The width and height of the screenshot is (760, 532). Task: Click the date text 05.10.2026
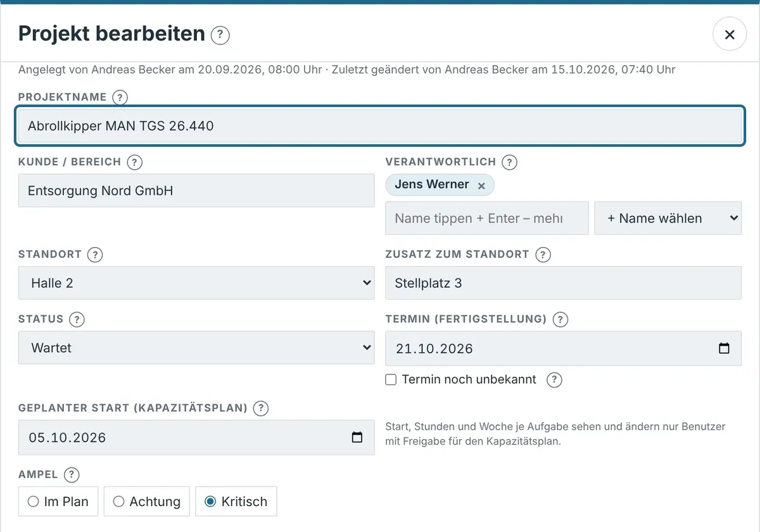point(67,438)
